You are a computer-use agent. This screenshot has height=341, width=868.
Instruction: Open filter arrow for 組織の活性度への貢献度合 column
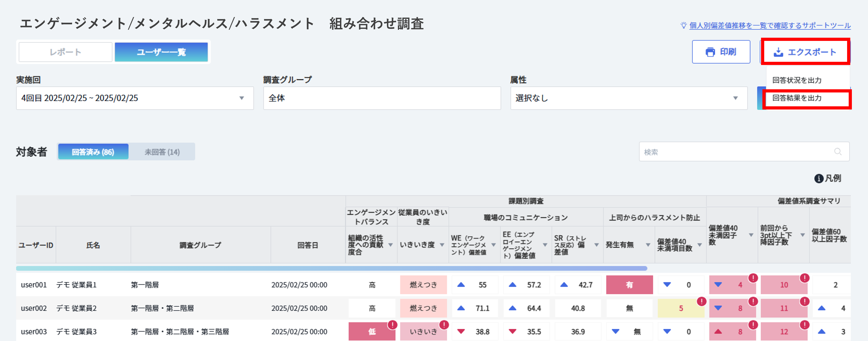click(391, 245)
